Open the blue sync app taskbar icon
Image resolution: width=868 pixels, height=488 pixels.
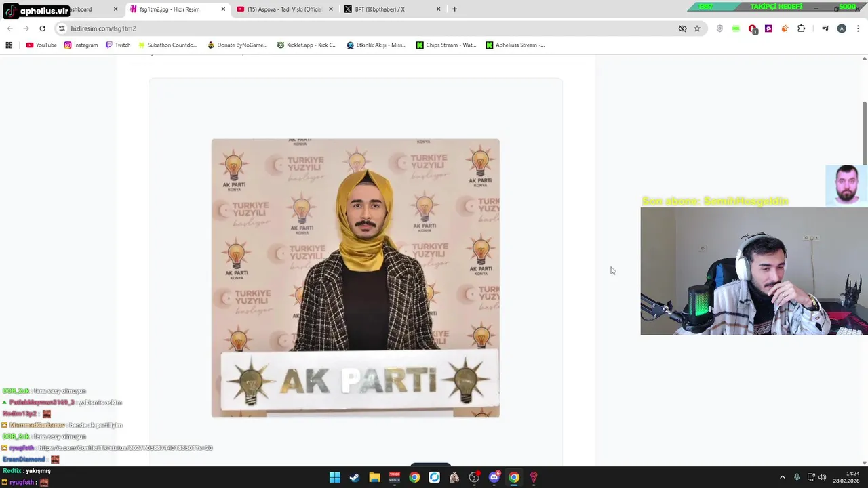pyautogui.click(x=434, y=477)
